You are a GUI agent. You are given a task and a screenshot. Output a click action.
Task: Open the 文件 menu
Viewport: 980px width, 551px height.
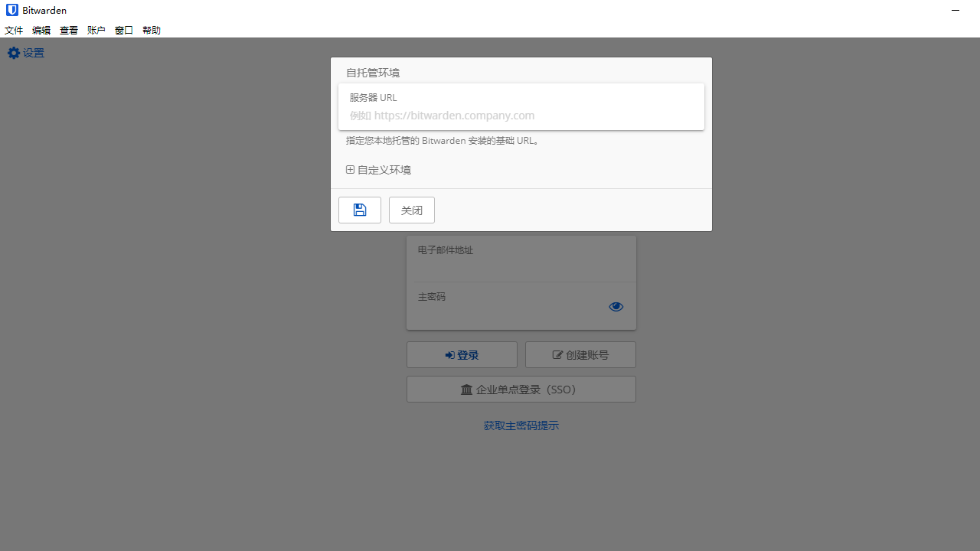click(13, 30)
